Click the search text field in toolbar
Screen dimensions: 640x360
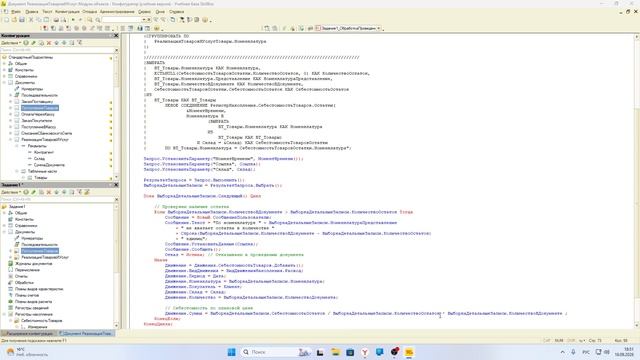(x=122, y=20)
